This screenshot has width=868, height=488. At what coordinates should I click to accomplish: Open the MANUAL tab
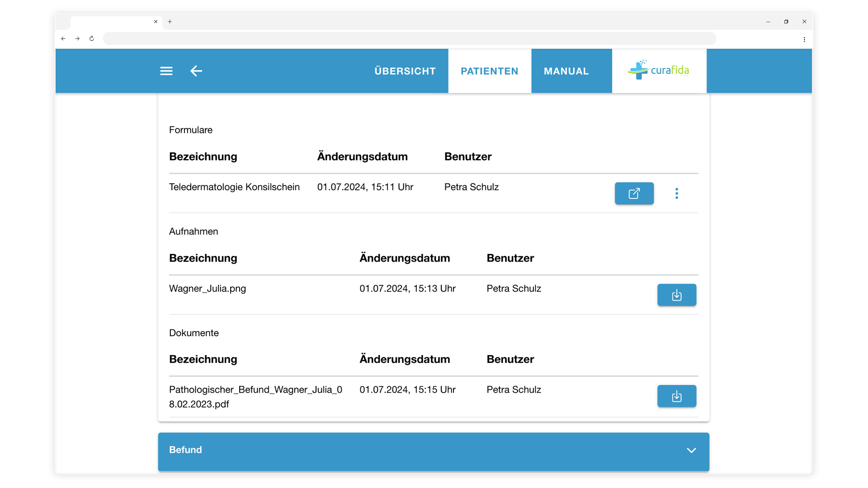click(x=566, y=71)
